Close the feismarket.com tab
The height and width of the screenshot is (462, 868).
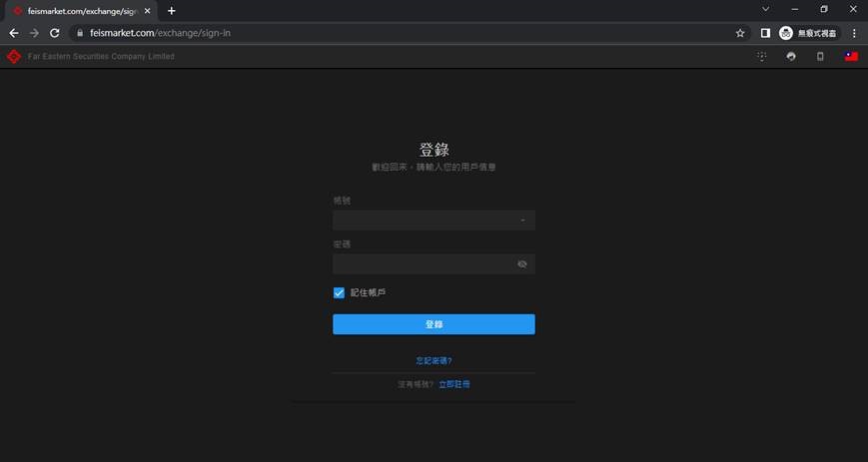[147, 11]
